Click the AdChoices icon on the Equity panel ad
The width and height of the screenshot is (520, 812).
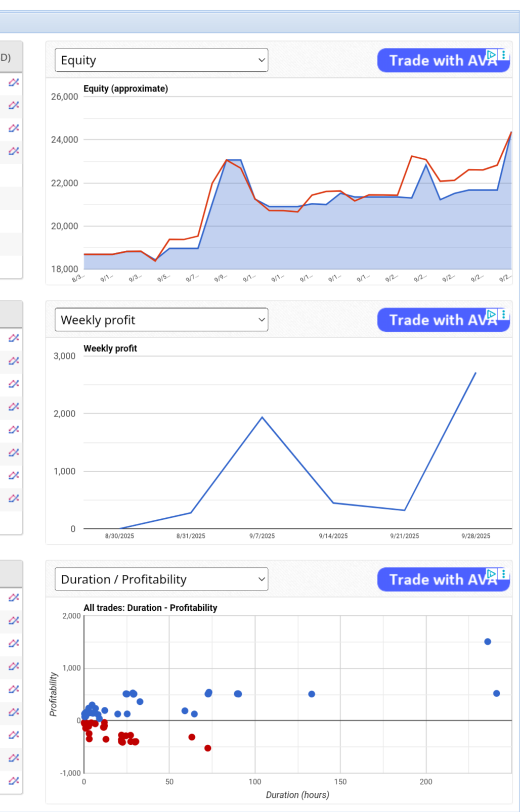(491, 55)
